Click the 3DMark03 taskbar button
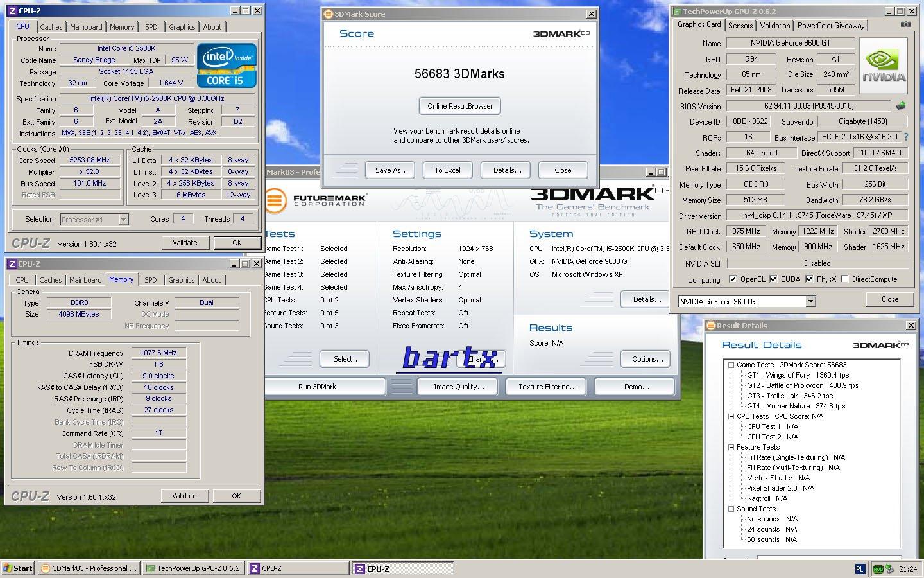This screenshot has width=924, height=578. pyautogui.click(x=89, y=568)
